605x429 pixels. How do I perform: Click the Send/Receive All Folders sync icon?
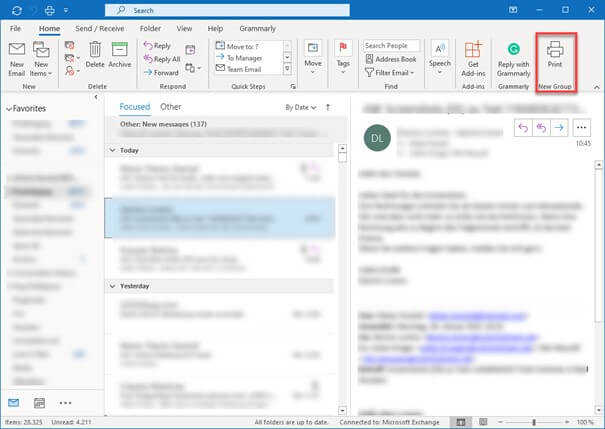coord(17,10)
